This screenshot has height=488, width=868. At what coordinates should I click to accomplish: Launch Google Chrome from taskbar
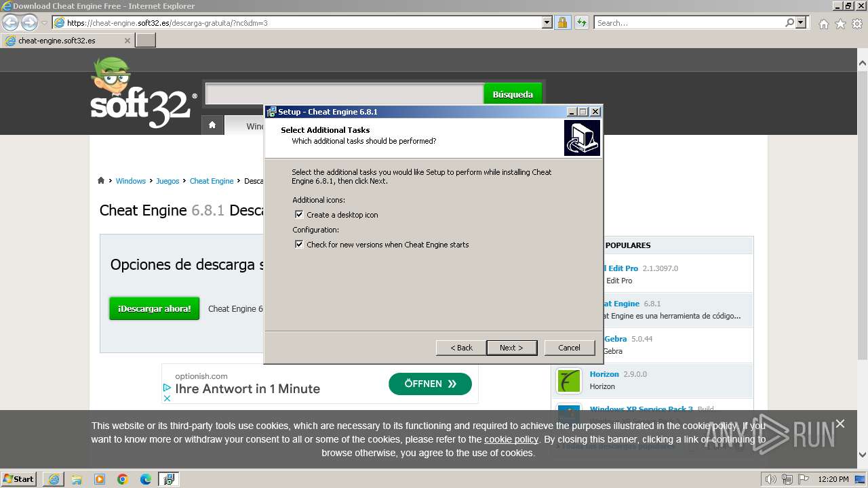[123, 479]
